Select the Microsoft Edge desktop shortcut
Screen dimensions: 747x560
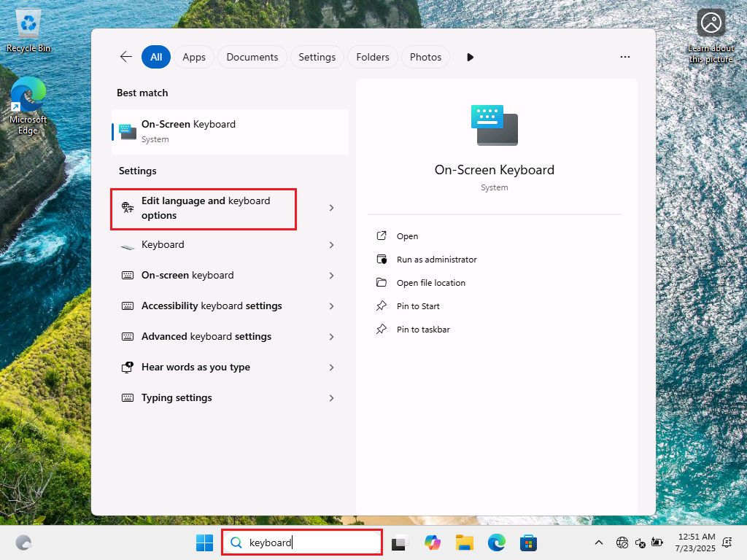click(28, 106)
